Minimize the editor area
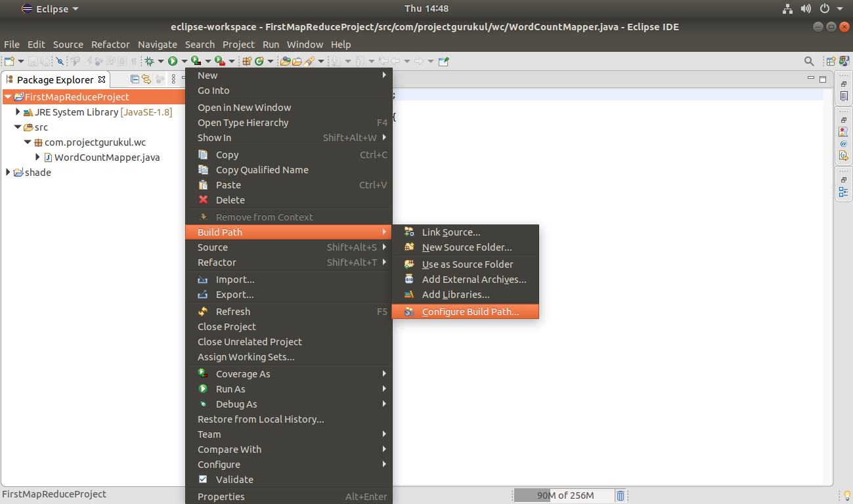The width and height of the screenshot is (853, 504). pyautogui.click(x=810, y=79)
